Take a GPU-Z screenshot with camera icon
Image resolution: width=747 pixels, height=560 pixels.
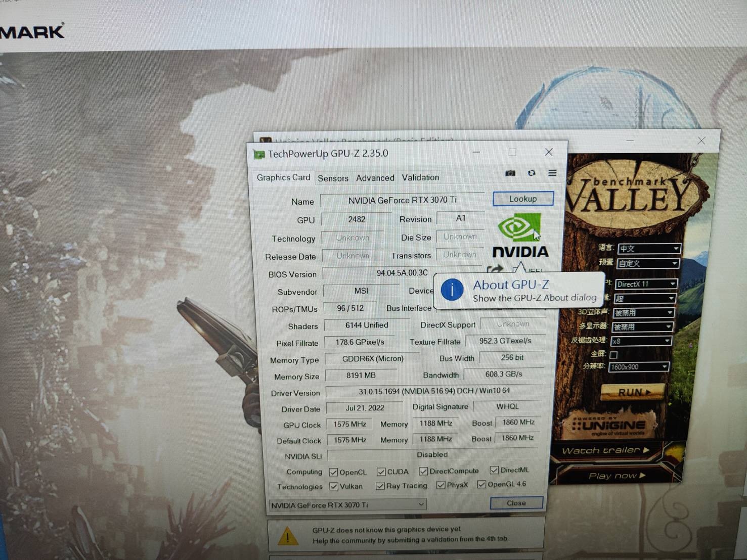tap(510, 173)
